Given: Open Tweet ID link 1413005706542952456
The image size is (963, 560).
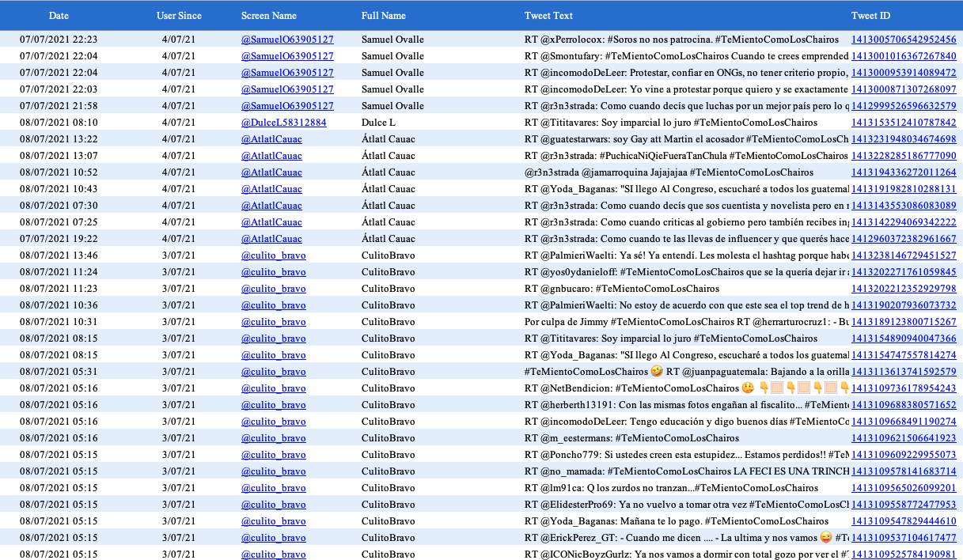Looking at the screenshot, I should [904, 40].
